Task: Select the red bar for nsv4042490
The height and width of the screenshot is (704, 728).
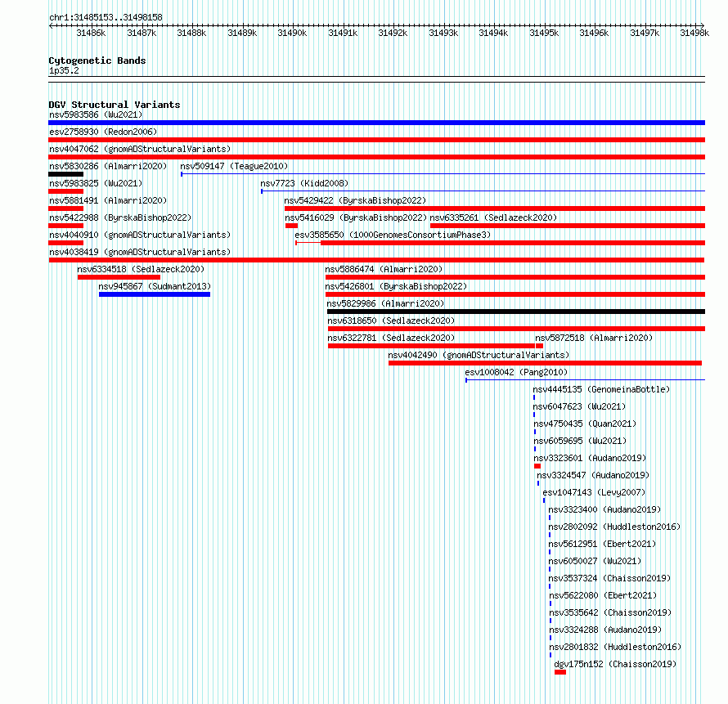Action: pos(545,363)
